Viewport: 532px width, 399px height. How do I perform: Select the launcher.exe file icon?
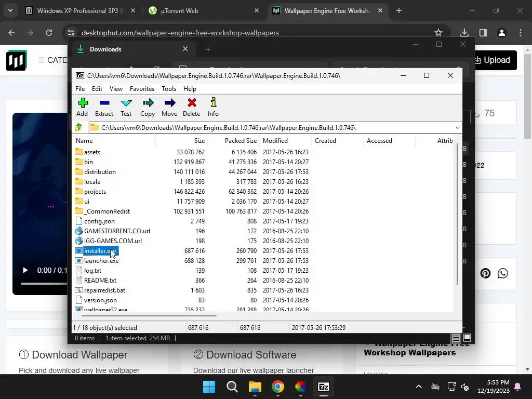click(79, 261)
